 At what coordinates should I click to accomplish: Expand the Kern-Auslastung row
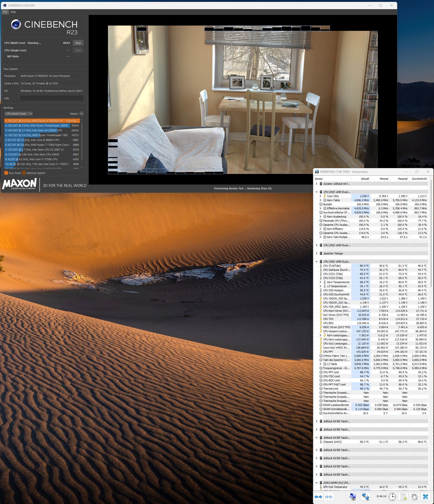pyautogui.click(x=320, y=217)
